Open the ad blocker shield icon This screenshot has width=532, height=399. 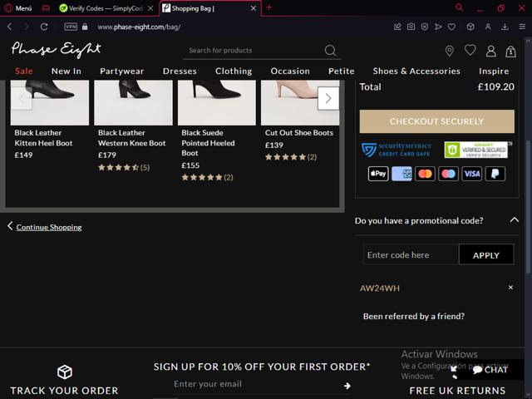coord(425,27)
